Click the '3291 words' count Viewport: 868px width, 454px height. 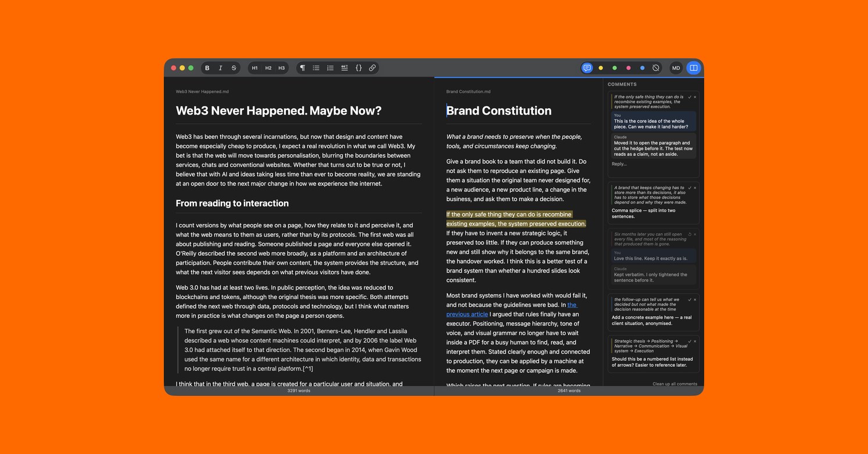pyautogui.click(x=299, y=391)
